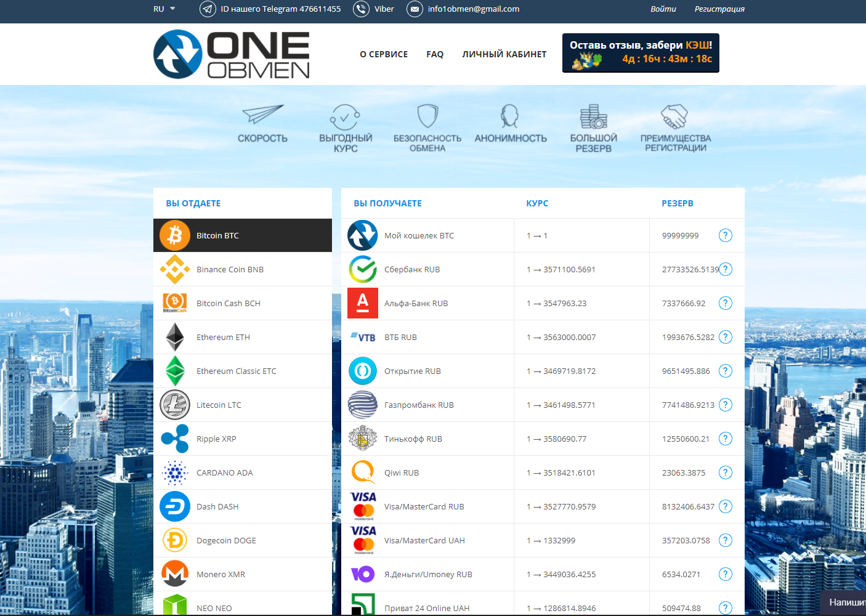Click the РЕЗЕРВ column header
This screenshot has width=866, height=616.
point(678,203)
